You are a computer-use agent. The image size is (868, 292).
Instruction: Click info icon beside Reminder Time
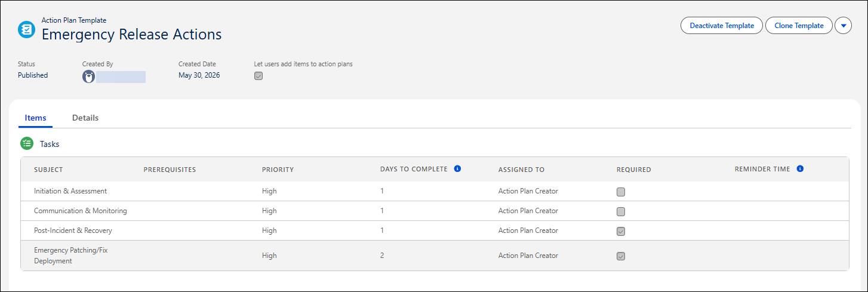(x=800, y=169)
